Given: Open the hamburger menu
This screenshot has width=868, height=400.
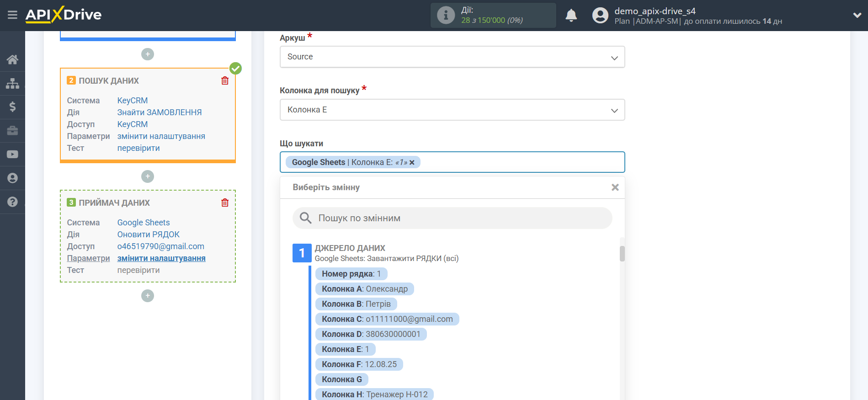Looking at the screenshot, I should coord(12,15).
